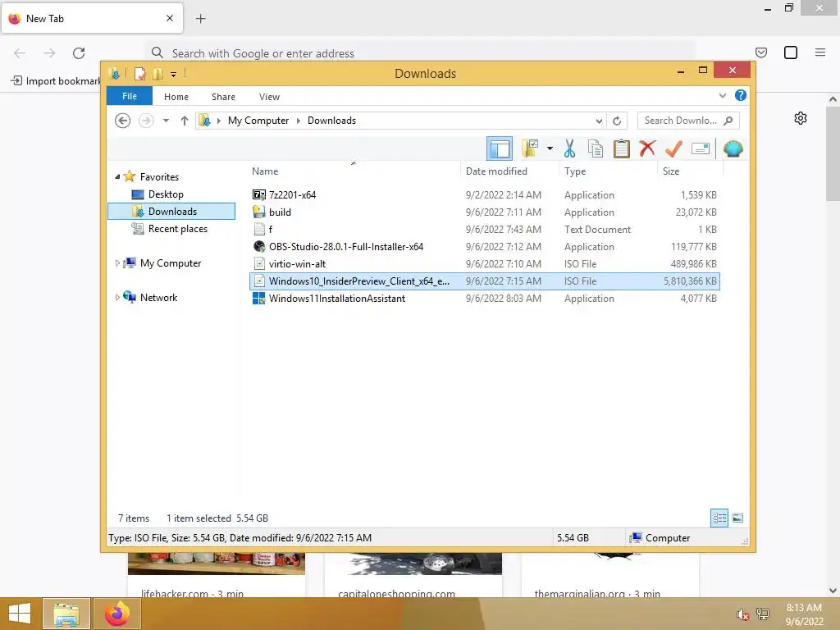The height and width of the screenshot is (630, 840).
Task: Click the Properties quick access icon in title bar
Action: click(139, 73)
